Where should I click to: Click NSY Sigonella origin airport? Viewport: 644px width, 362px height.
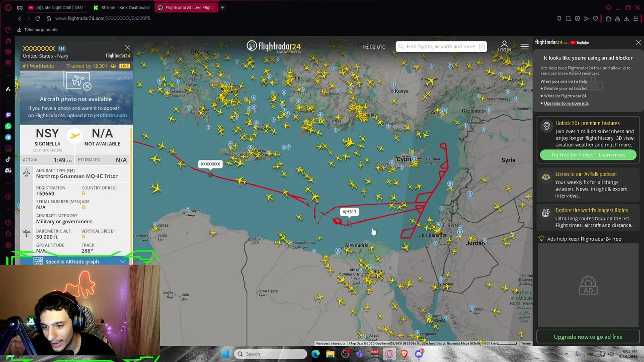[47, 137]
